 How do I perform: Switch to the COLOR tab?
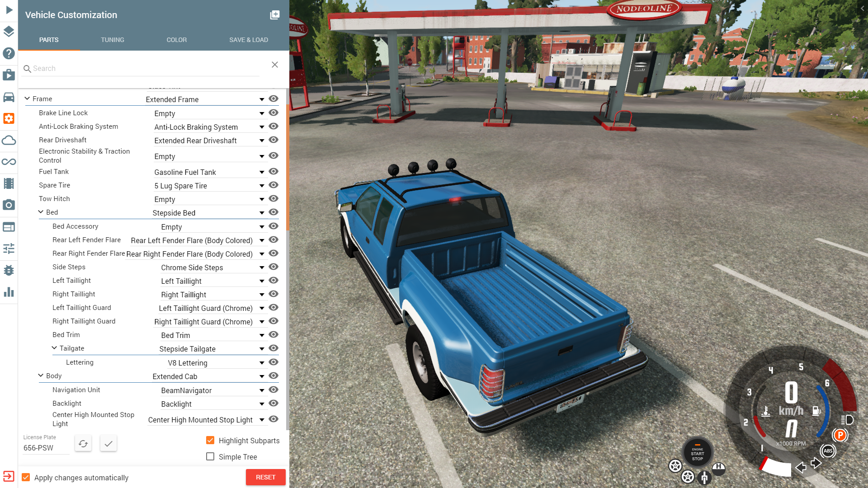pos(177,40)
